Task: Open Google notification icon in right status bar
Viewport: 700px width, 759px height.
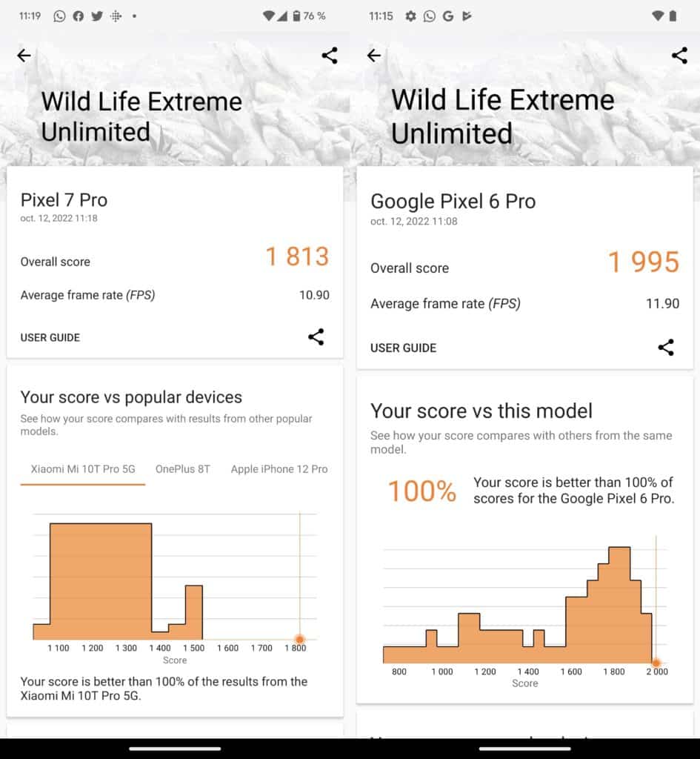Action: (x=448, y=16)
